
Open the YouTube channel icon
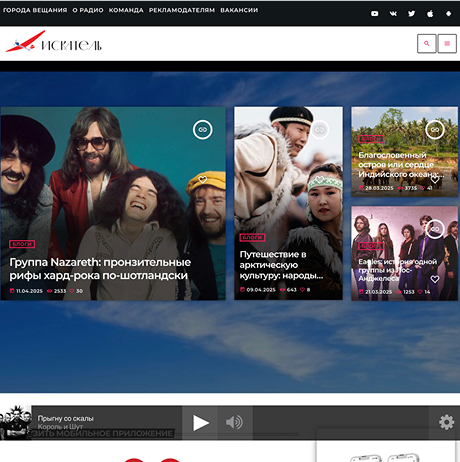pyautogui.click(x=375, y=14)
